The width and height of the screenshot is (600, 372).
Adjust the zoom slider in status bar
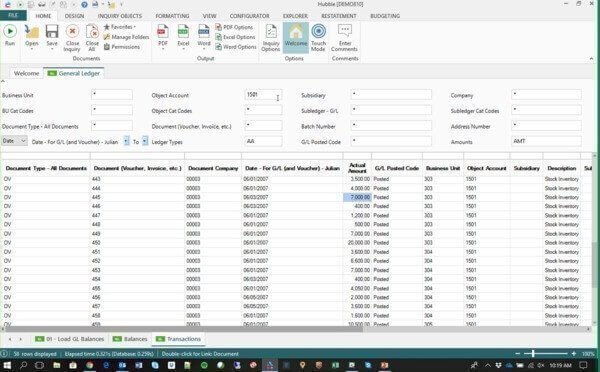click(x=533, y=354)
